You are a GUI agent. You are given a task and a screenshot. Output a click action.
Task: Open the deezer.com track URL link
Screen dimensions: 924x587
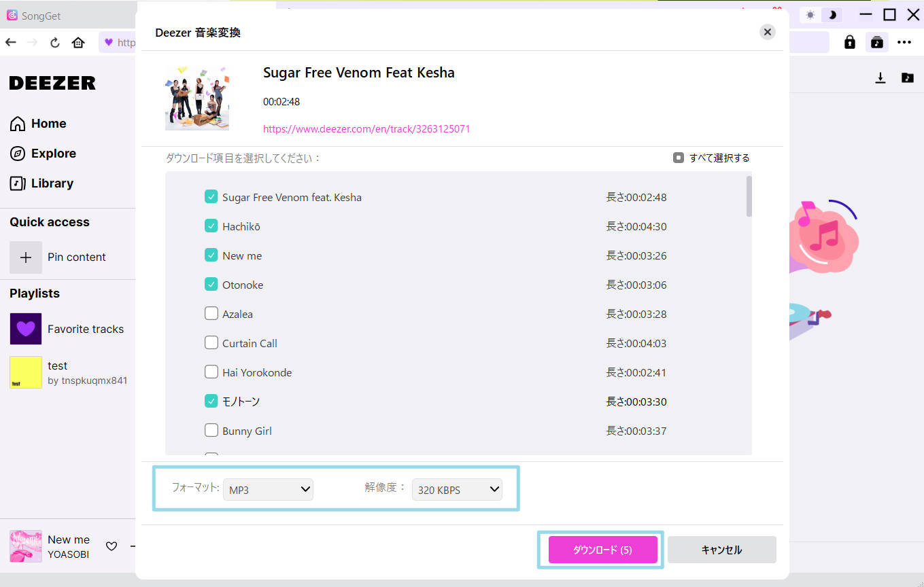coord(366,129)
